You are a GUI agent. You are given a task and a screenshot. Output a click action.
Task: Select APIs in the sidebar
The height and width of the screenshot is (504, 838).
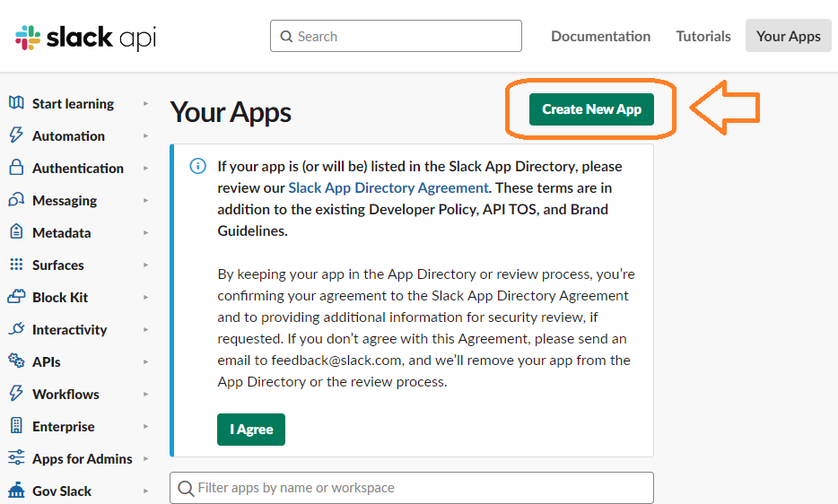pyautogui.click(x=47, y=361)
